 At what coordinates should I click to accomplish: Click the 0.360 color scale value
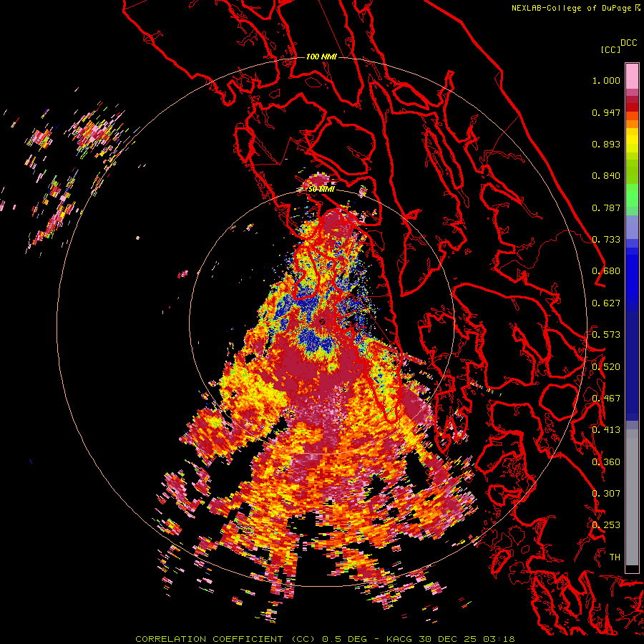click(606, 462)
